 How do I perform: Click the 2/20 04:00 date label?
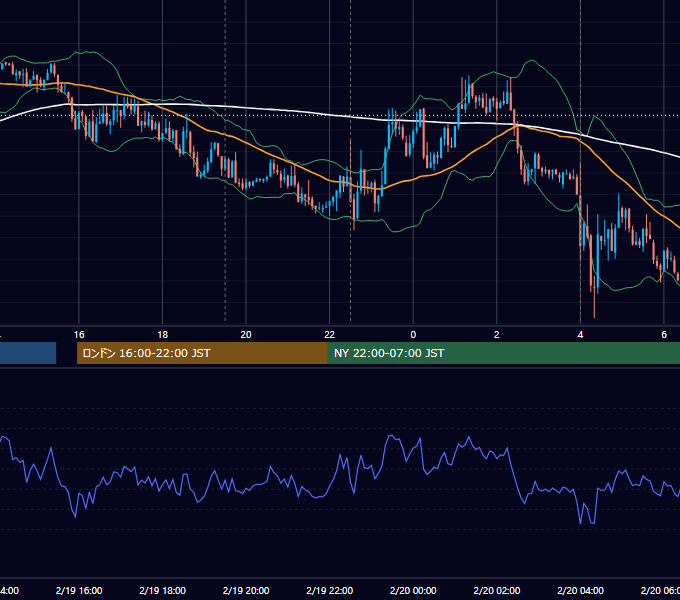click(x=580, y=590)
